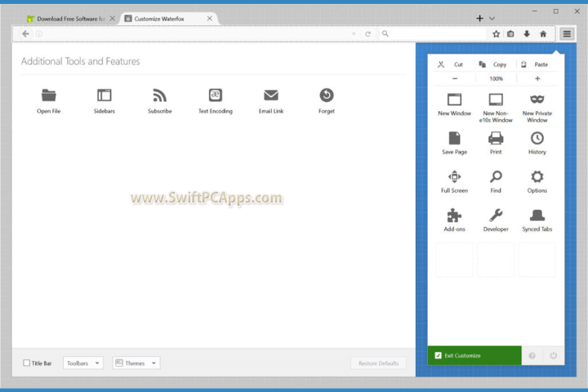Reset zoom by clicking 100%
The width and height of the screenshot is (588, 392).
click(497, 78)
